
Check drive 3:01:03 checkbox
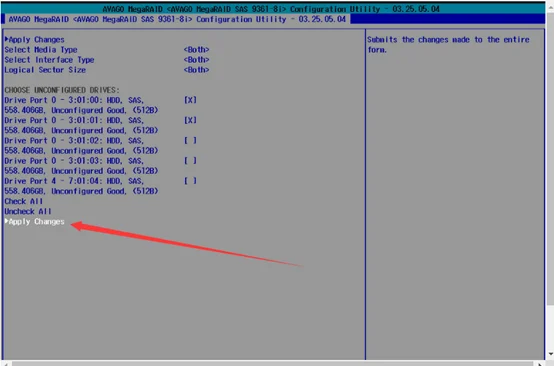190,161
